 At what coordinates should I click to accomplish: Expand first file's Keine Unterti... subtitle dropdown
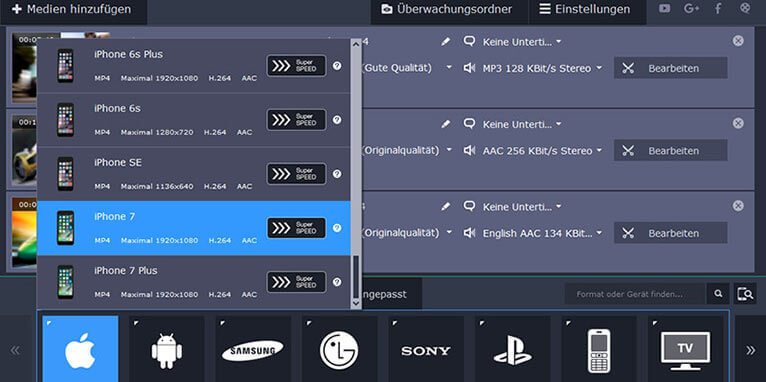[x=522, y=42]
